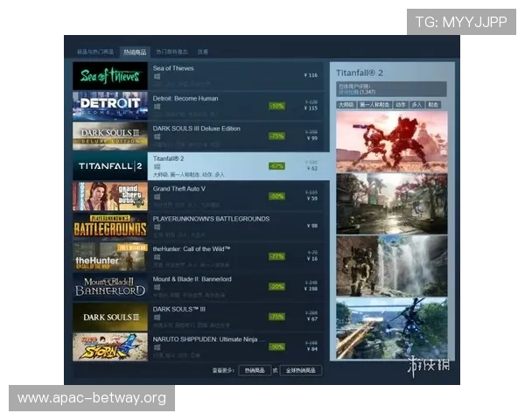Open Detroit Become Human capsule image
This screenshot has width=525, height=420.
(x=110, y=106)
